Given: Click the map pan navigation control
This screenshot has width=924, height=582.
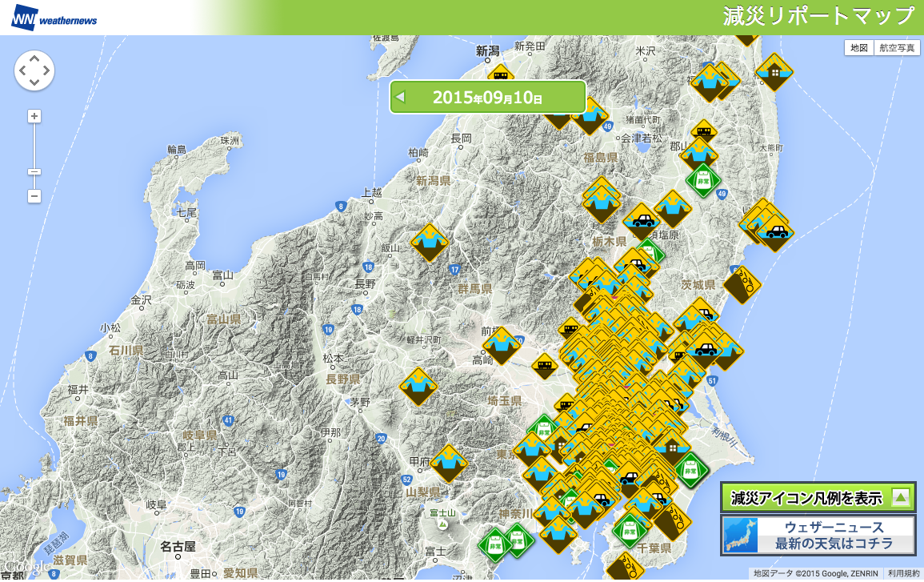Looking at the screenshot, I should click(x=34, y=71).
